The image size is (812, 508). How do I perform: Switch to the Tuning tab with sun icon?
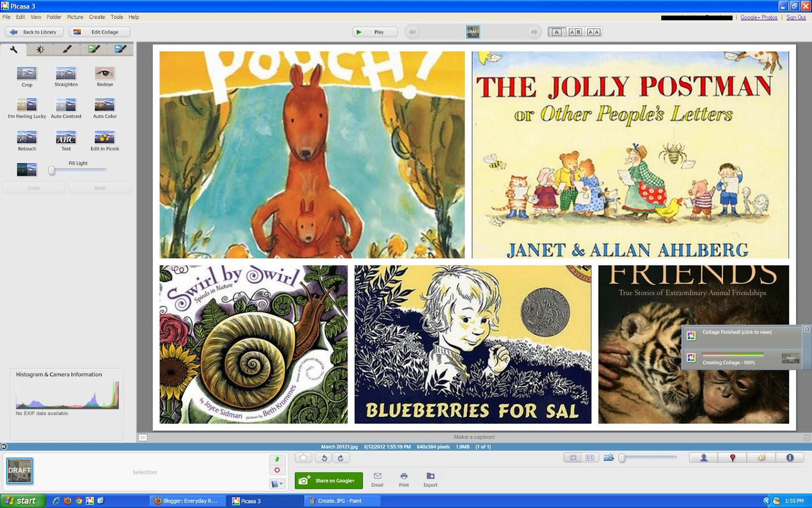[x=40, y=49]
